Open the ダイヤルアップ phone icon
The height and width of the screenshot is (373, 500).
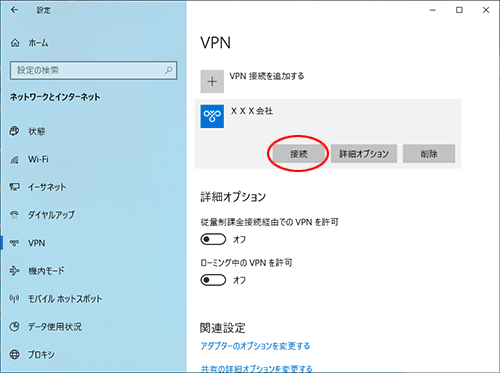pyautogui.click(x=14, y=215)
